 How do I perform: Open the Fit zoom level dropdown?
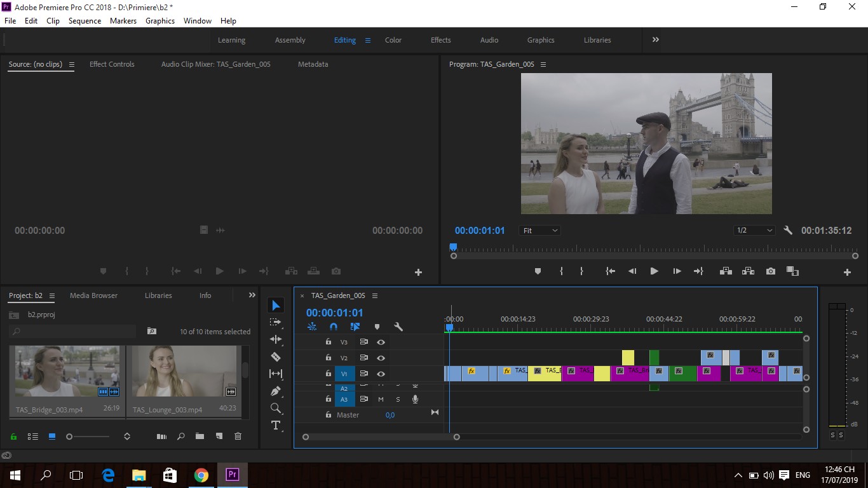539,231
